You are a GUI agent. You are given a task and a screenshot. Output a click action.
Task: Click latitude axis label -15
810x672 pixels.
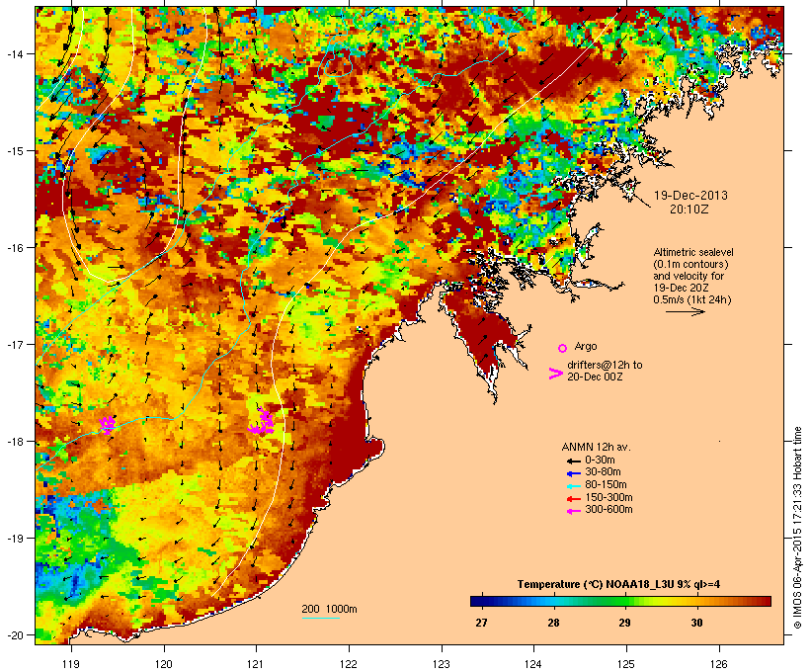(x=14, y=151)
